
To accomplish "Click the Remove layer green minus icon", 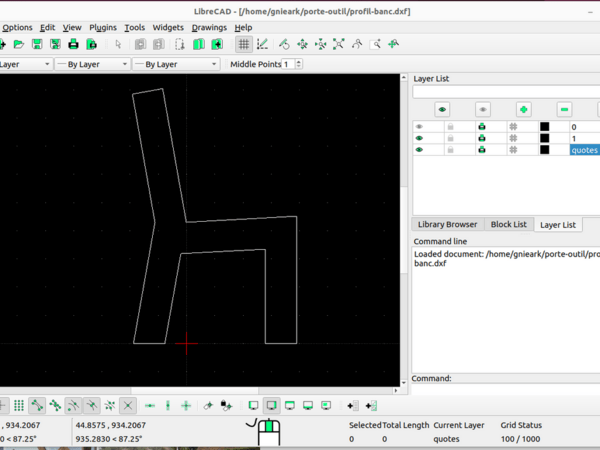I will point(564,109).
